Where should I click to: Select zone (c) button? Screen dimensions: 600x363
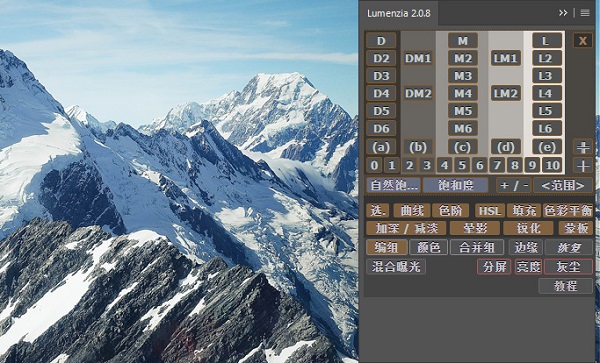click(463, 147)
